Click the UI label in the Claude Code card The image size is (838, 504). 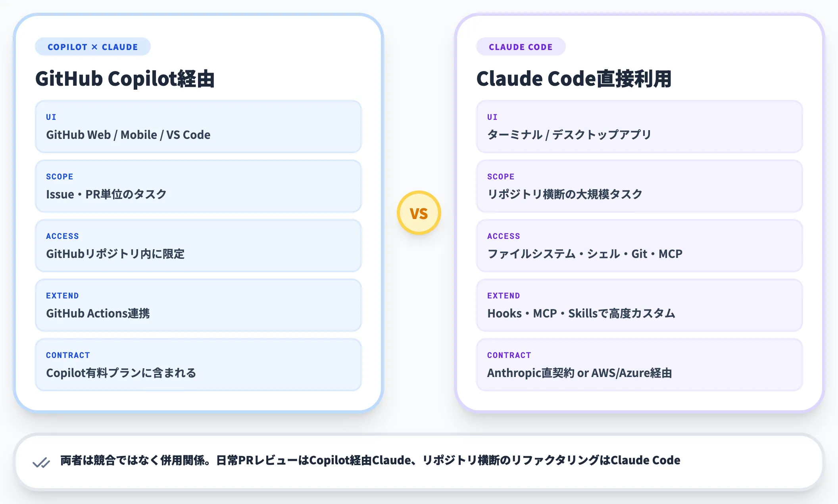pyautogui.click(x=492, y=117)
